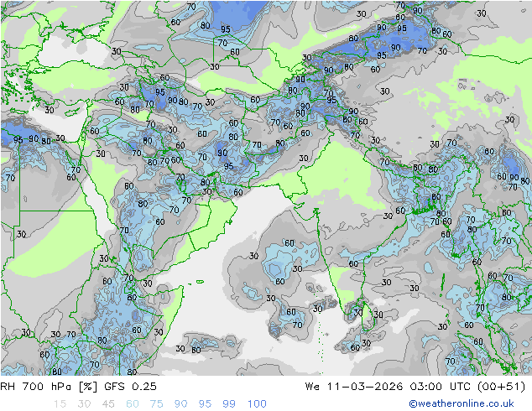This screenshot has width=532, height=411.
Task: Click the "We 11-03-2026" forecast date text
Action: click(x=354, y=387)
